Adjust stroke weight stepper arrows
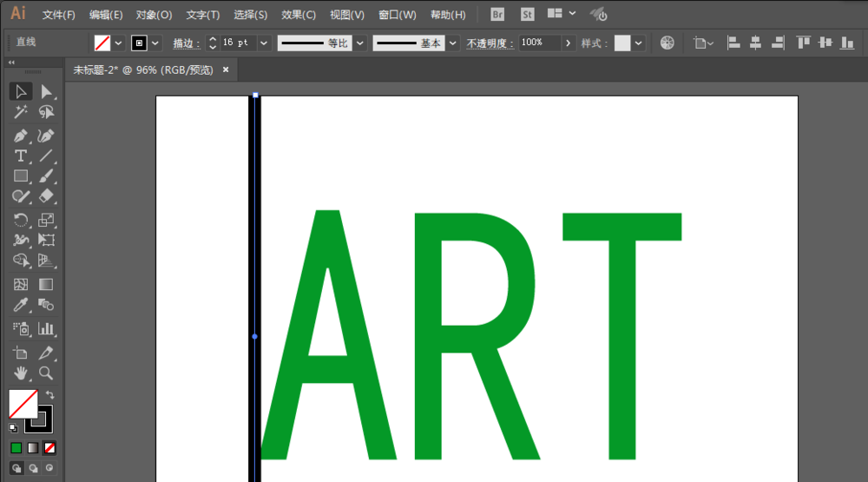Viewport: 868px width, 482px height. point(213,43)
